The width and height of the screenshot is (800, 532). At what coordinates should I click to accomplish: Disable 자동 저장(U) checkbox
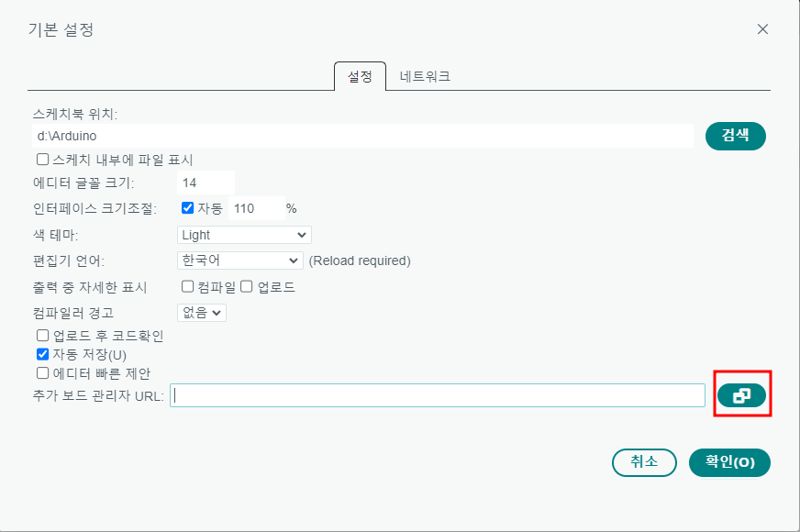click(43, 354)
